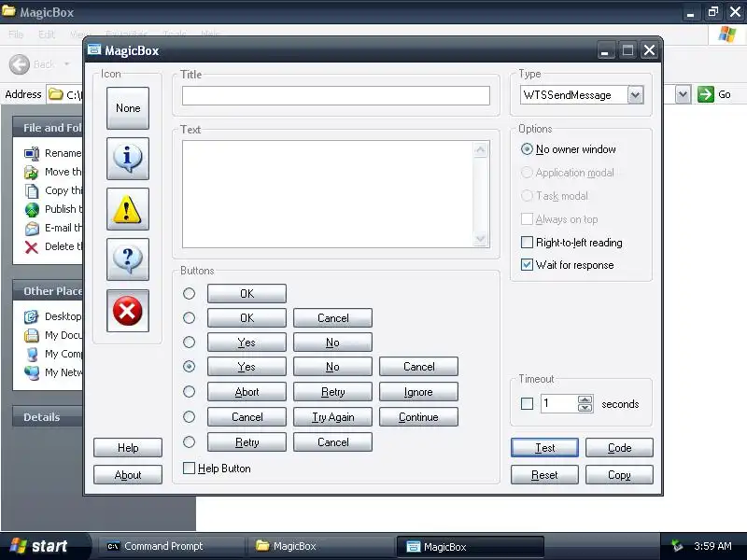Viewport: 747px width, 560px height.
Task: Open My Documents icon under Other Places
Action: point(32,335)
